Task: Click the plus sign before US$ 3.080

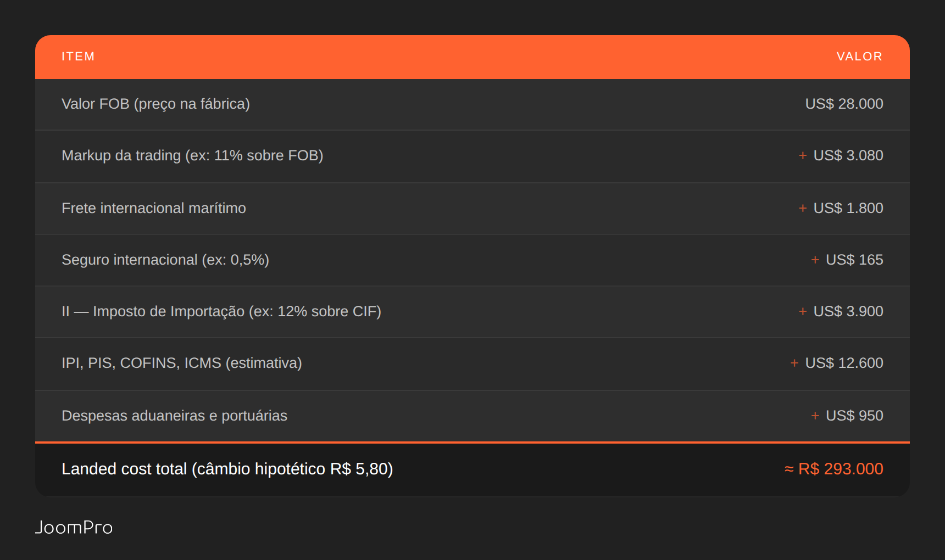Action: pyautogui.click(x=803, y=156)
